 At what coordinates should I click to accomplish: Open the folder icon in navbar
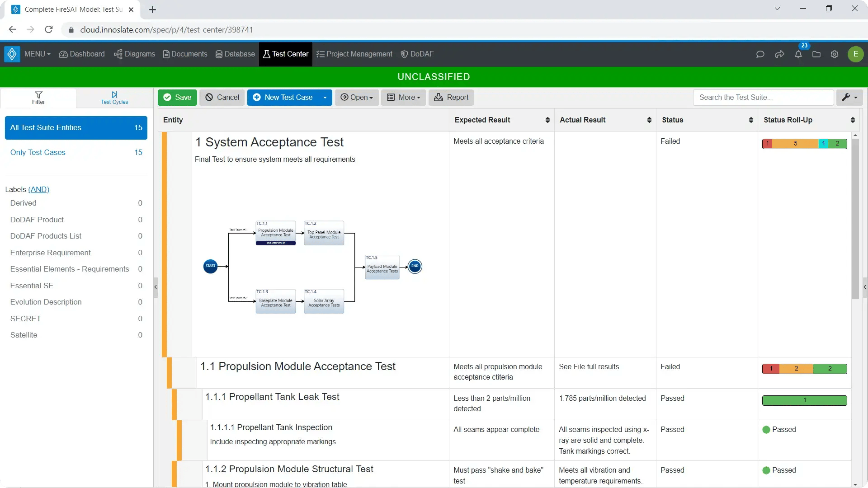816,54
